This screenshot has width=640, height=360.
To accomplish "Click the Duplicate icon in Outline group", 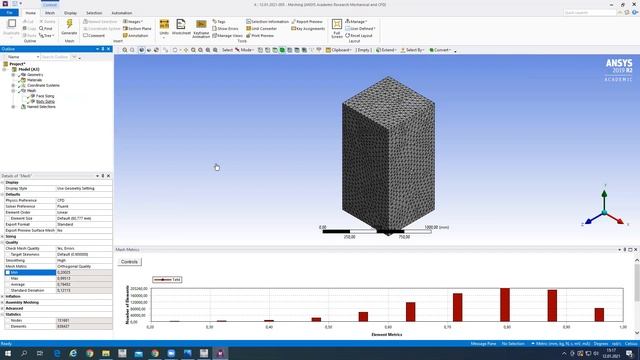I will pyautogui.click(x=12, y=24).
